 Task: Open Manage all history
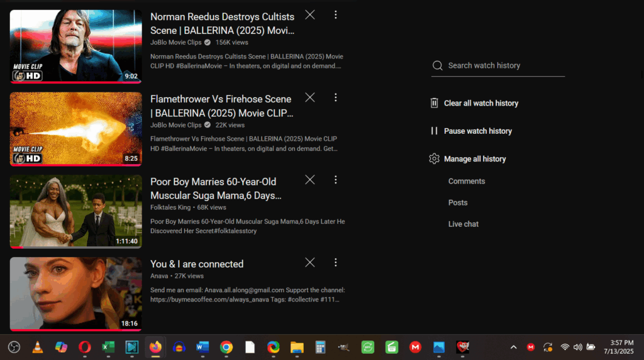pyautogui.click(x=475, y=160)
